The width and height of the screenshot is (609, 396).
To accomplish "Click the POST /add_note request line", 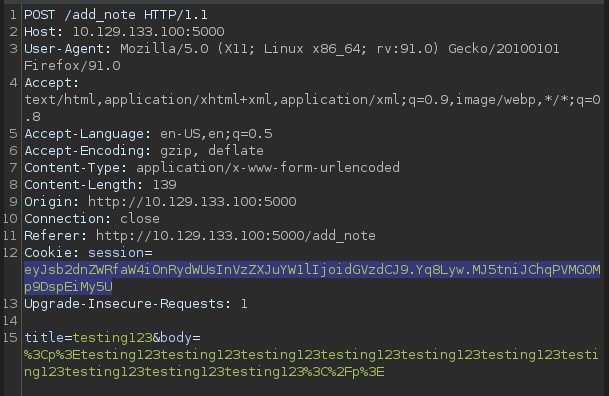I will tap(116, 15).
